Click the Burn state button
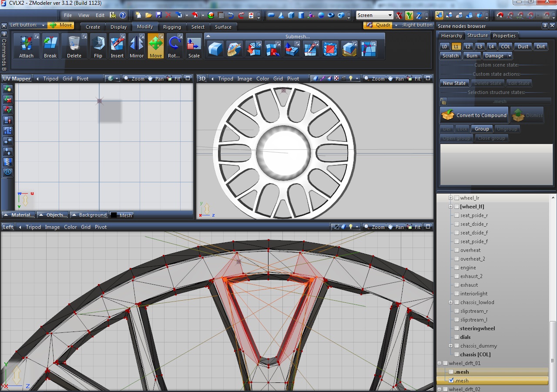Image resolution: width=557 pixels, height=392 pixels. click(x=472, y=56)
